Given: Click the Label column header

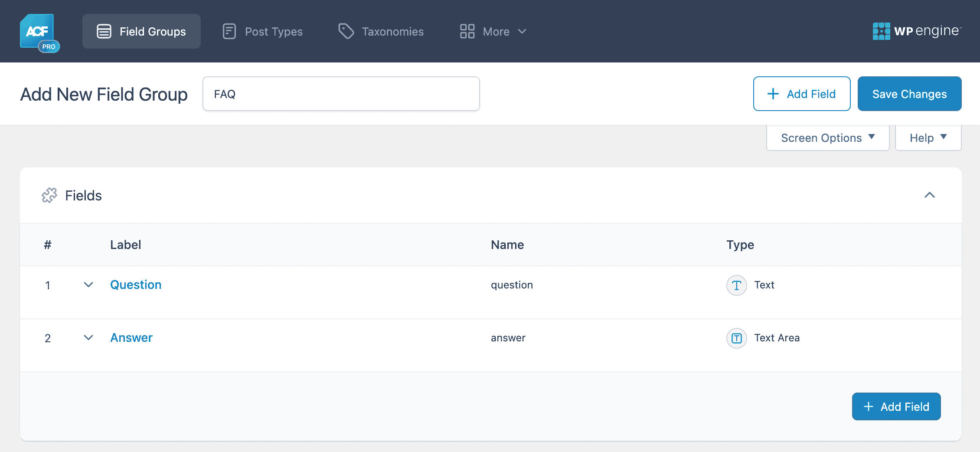Looking at the screenshot, I should (x=126, y=245).
